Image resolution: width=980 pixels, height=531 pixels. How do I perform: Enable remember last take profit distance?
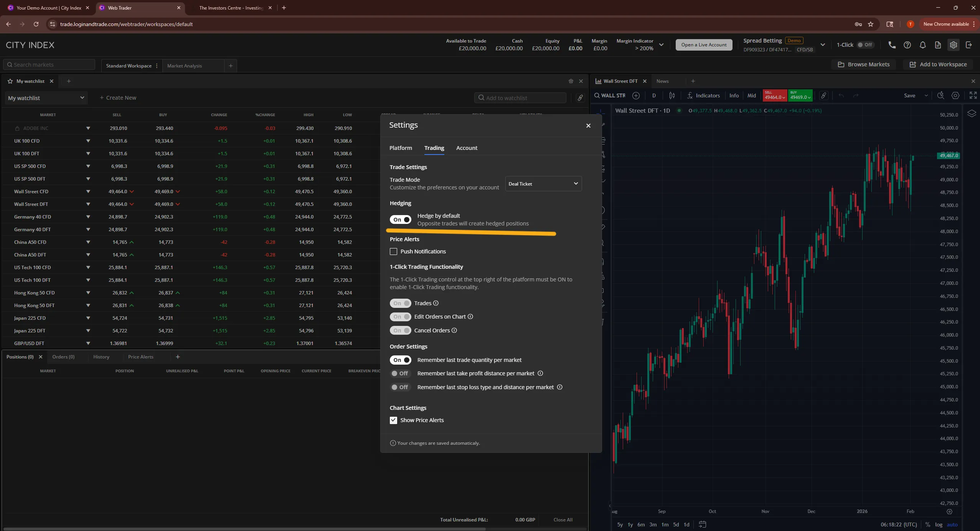pyautogui.click(x=400, y=373)
